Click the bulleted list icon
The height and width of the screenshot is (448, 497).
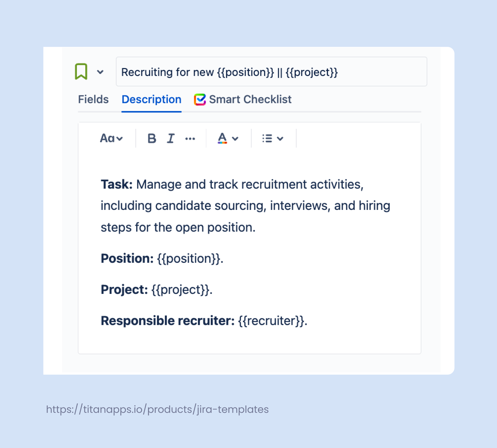[x=268, y=138]
